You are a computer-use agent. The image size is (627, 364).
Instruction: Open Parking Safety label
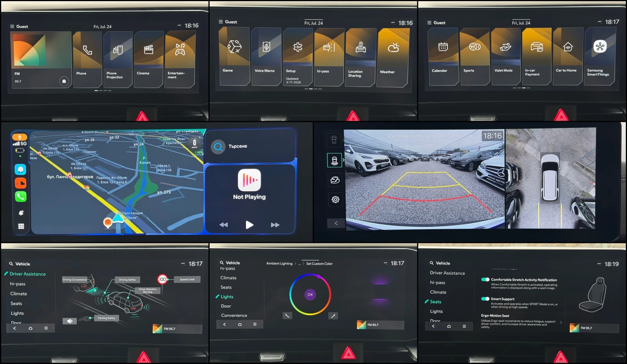(x=106, y=318)
